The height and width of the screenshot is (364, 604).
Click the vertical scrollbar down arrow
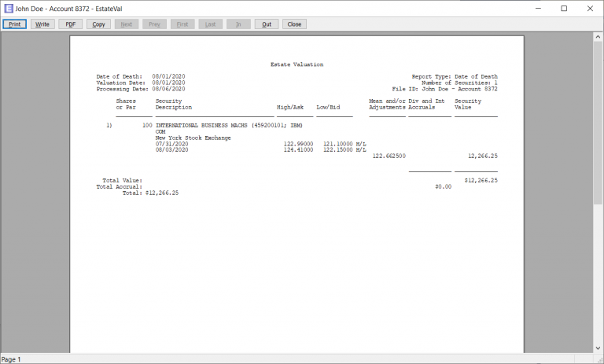(598, 348)
